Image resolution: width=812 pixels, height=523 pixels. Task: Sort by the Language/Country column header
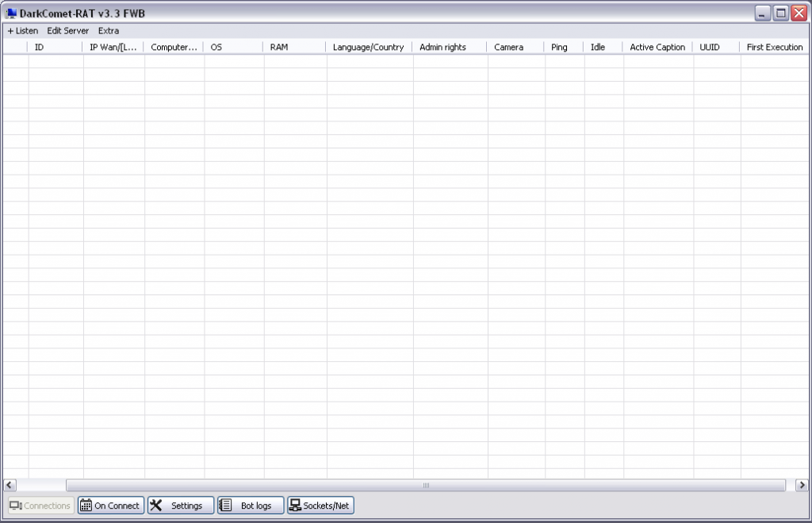tap(369, 47)
